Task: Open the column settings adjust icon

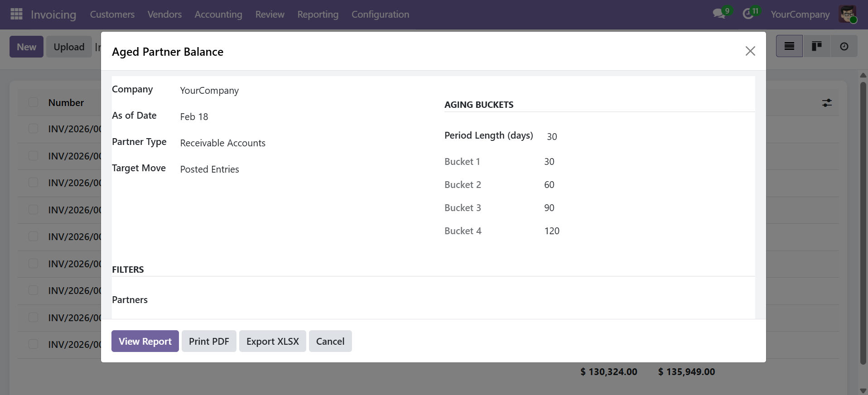Action: click(x=827, y=103)
